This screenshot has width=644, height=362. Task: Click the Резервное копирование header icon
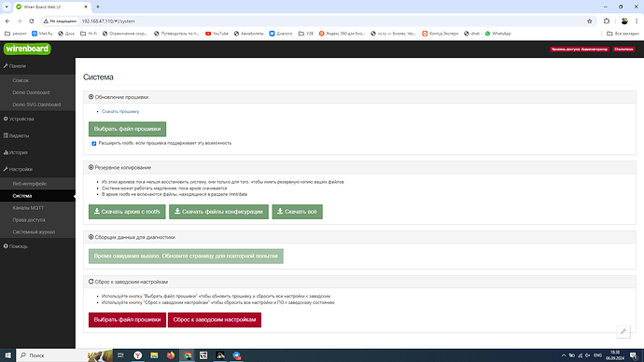click(91, 167)
